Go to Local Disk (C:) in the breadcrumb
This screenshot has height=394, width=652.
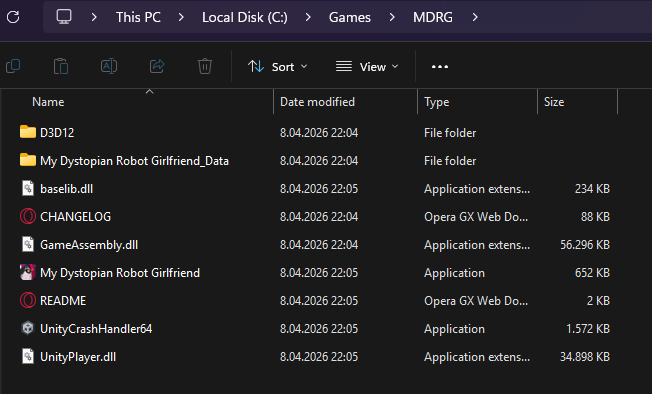pyautogui.click(x=244, y=17)
